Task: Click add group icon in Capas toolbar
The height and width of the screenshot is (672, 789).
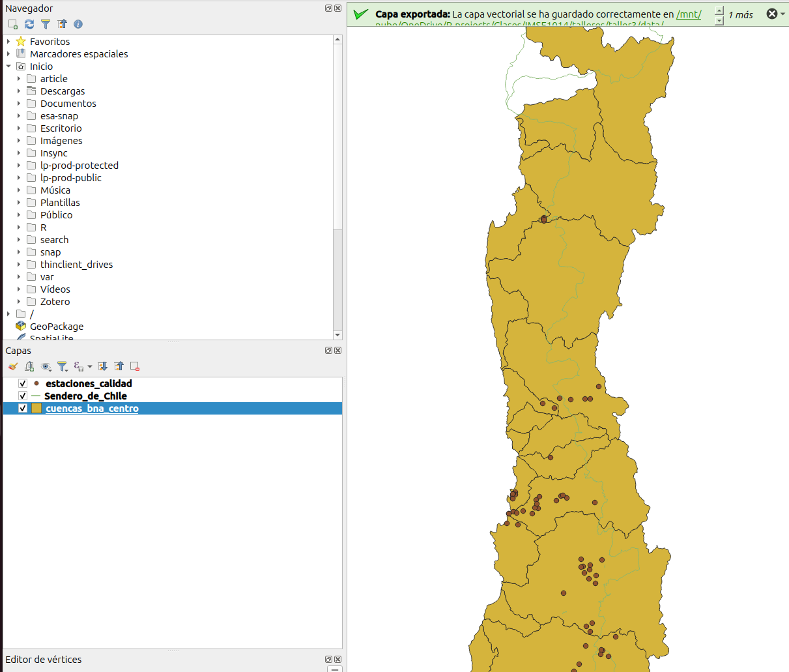Action: (x=29, y=366)
